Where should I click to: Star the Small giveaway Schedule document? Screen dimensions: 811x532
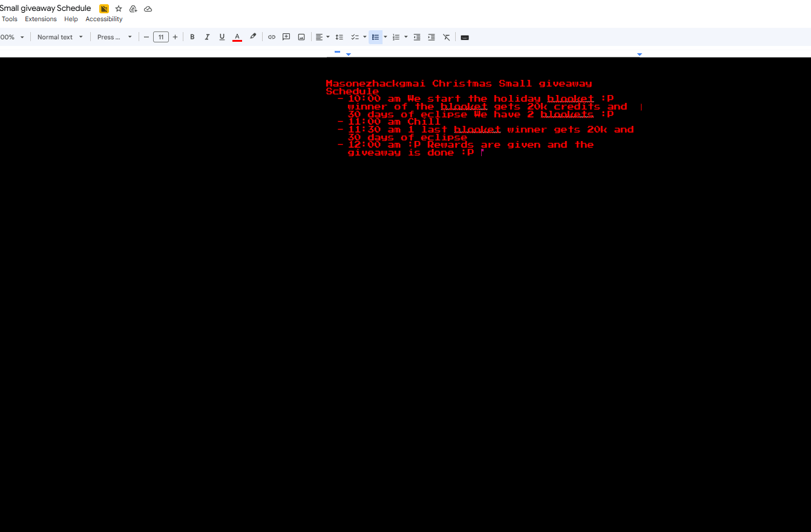(119, 9)
